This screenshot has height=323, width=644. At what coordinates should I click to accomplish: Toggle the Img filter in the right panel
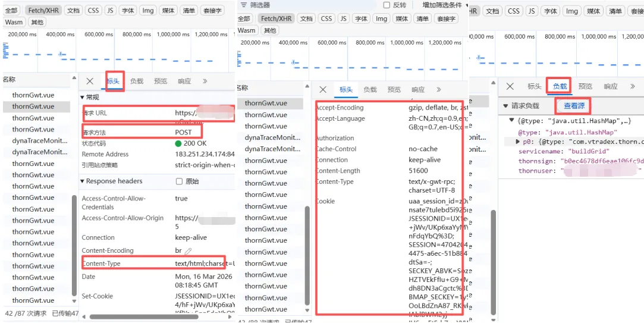tap(571, 11)
